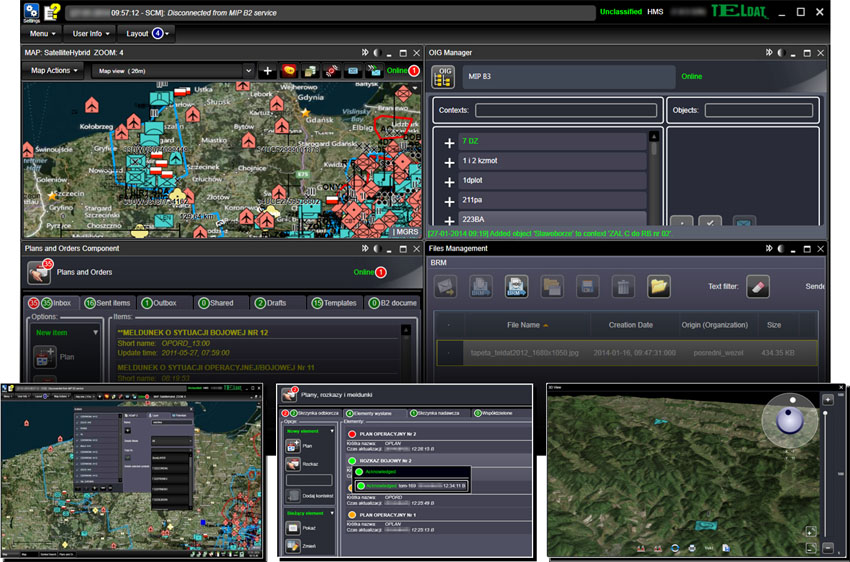Click the plus icon in map toolbar
This screenshot has width=850, height=562.
[x=267, y=71]
